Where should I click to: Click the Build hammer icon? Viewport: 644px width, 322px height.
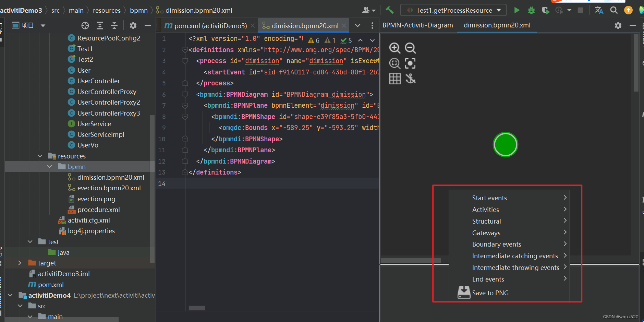pyautogui.click(x=390, y=10)
